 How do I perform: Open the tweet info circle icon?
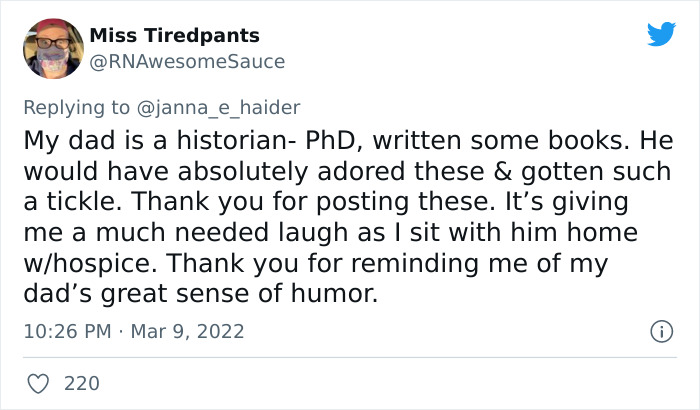click(661, 332)
